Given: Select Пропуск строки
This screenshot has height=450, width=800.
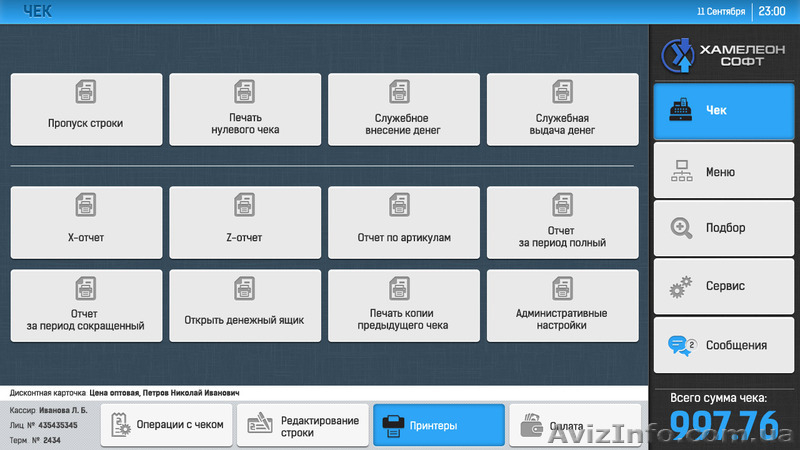Looking at the screenshot, I should [86, 110].
